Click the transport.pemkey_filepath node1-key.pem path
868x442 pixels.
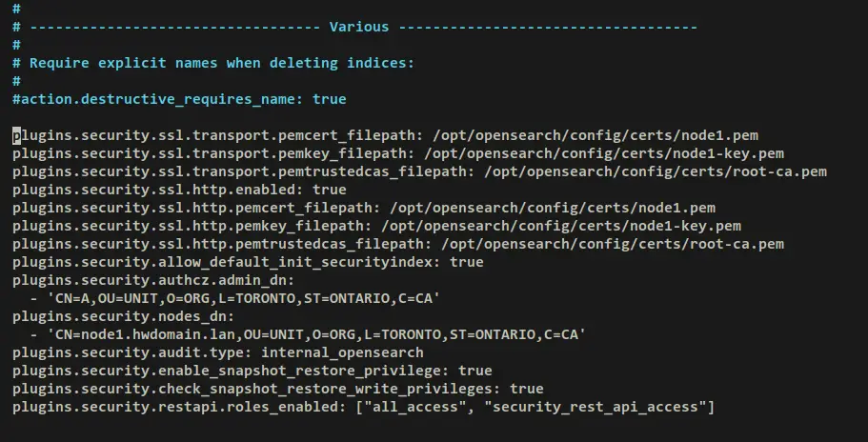tap(604, 153)
